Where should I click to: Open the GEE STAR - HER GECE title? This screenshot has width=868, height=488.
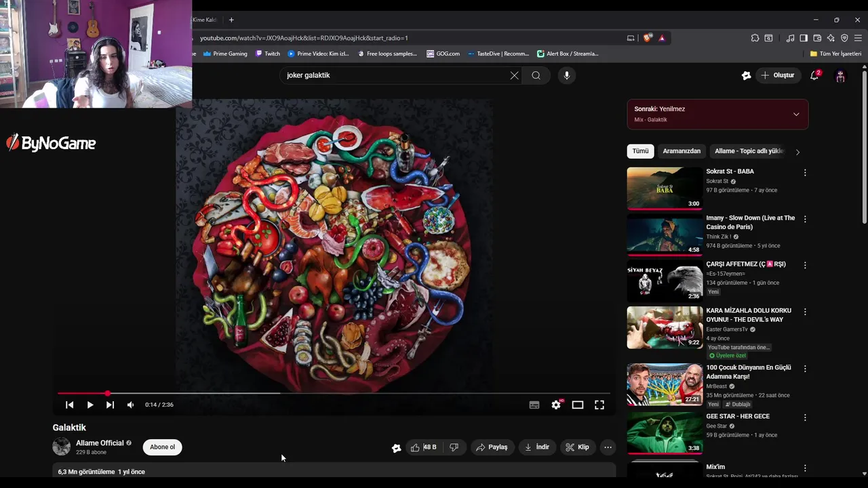pyautogui.click(x=738, y=416)
